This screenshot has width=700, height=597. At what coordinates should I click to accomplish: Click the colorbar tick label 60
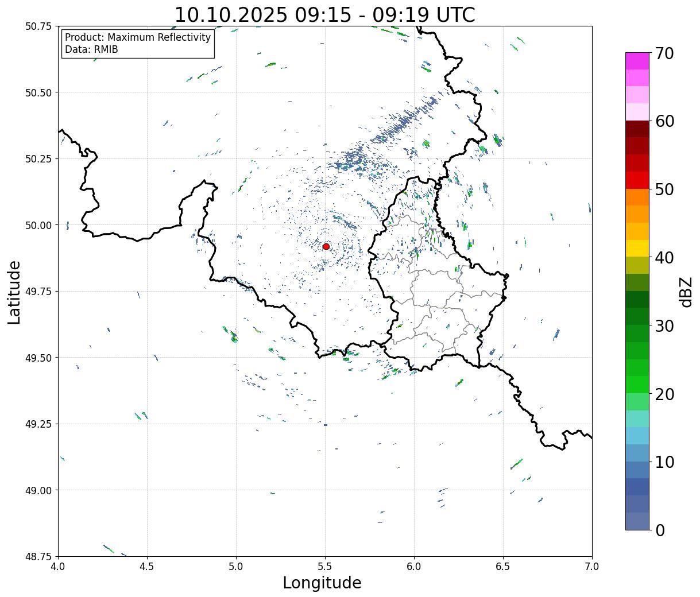pos(664,121)
